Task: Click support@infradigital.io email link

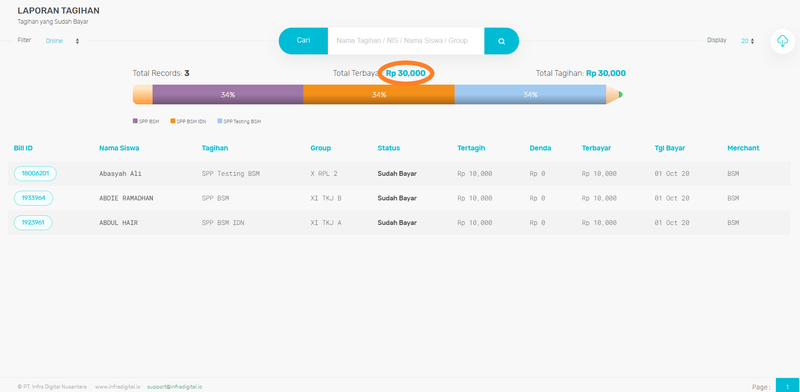Action: (174, 387)
